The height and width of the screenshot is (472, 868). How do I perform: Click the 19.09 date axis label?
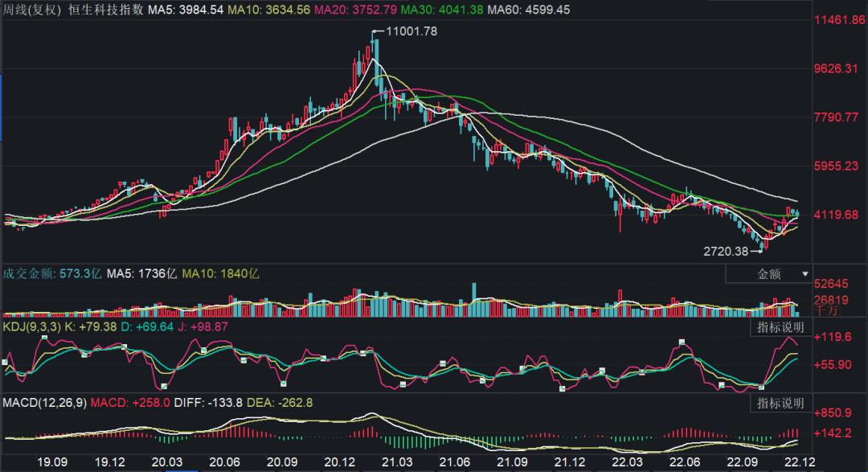click(52, 462)
